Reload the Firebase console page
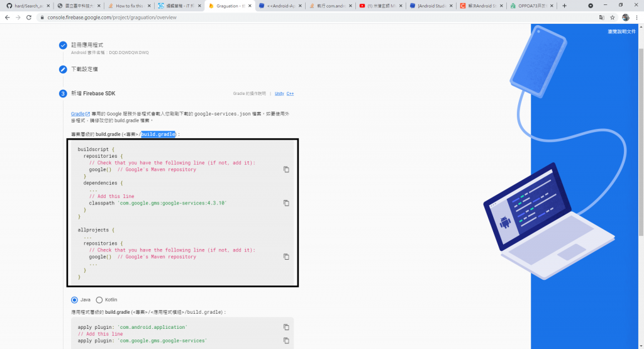This screenshot has width=644, height=349. point(29,17)
